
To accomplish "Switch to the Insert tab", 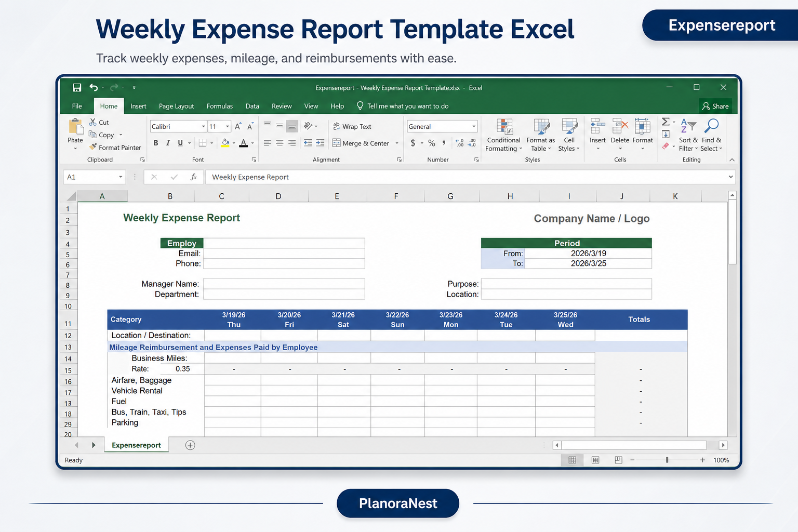I will (138, 106).
